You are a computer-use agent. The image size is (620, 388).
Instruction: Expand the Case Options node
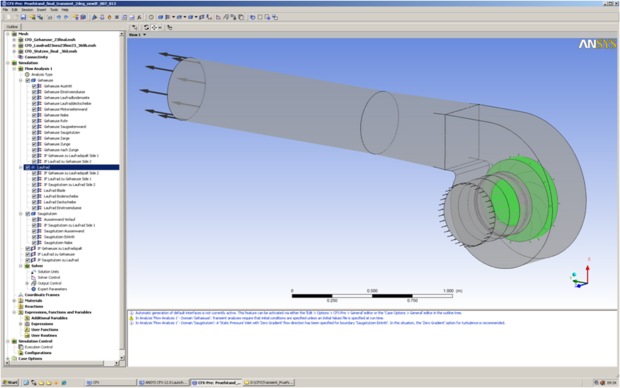tap(8, 359)
